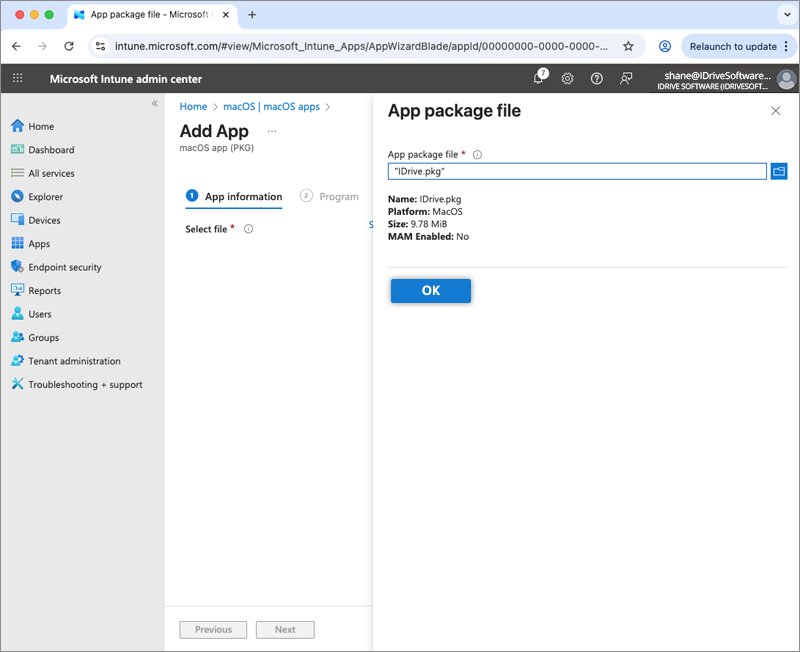
Task: Bookmark this page with the star icon
Action: pos(628,46)
